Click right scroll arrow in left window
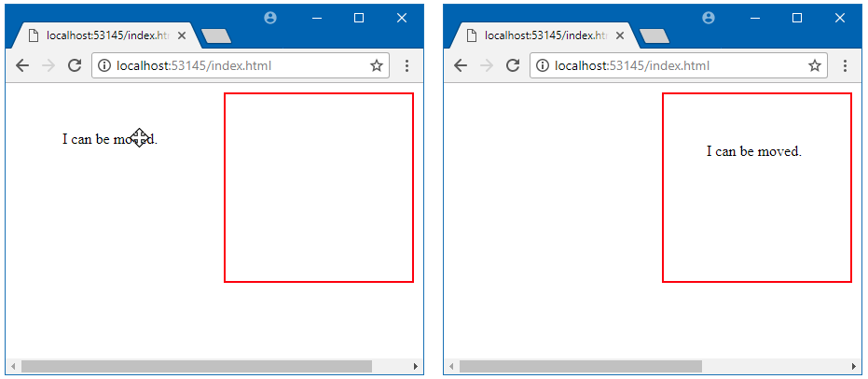868x379 pixels. coord(416,366)
